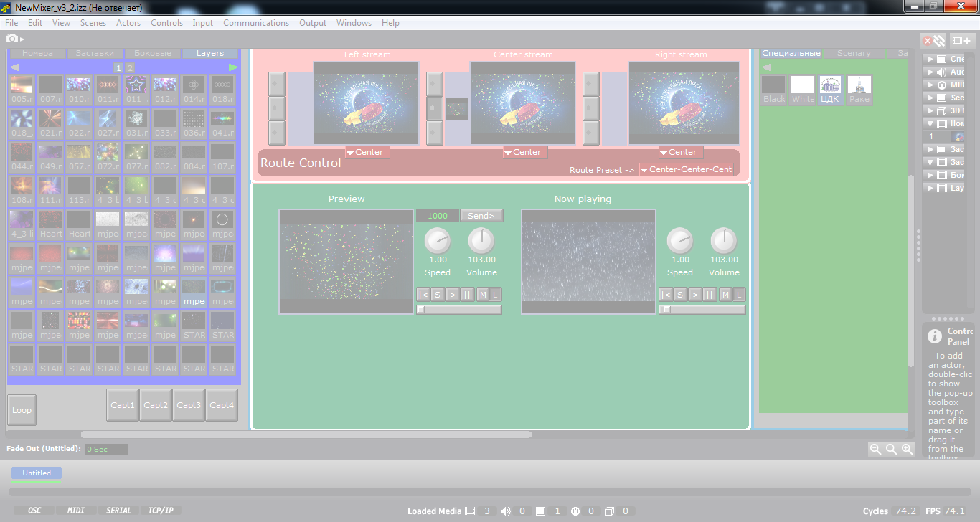Toggle the M button under Preview
This screenshot has height=522, width=980.
point(483,295)
